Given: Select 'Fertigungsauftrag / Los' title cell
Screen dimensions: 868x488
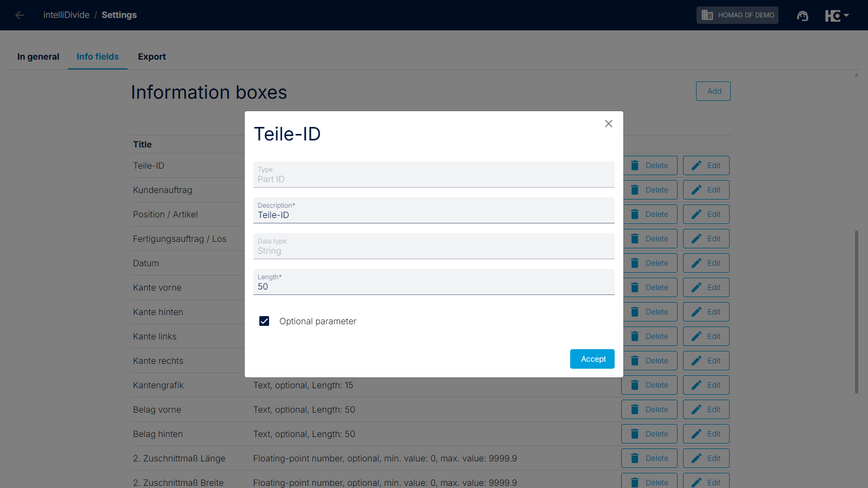Looking at the screenshot, I should tap(180, 239).
